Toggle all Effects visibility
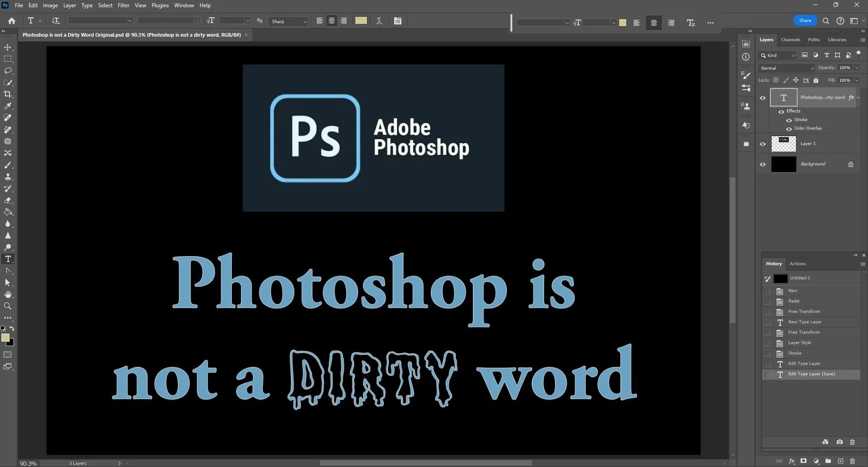This screenshot has width=868, height=467. pyautogui.click(x=781, y=111)
